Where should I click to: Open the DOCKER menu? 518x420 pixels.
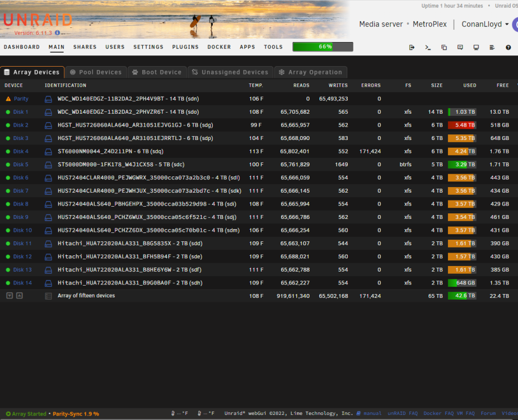(219, 47)
